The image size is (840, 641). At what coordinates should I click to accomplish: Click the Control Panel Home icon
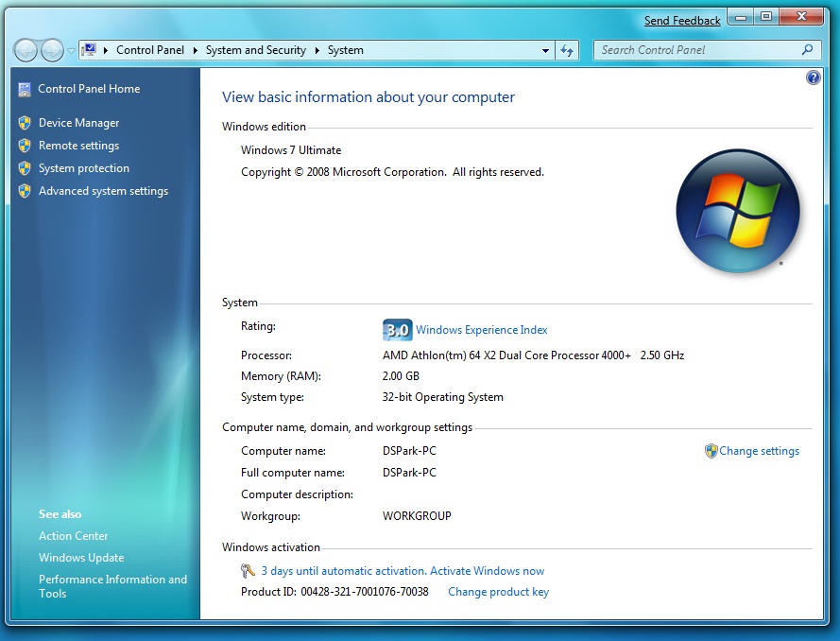pos(25,89)
